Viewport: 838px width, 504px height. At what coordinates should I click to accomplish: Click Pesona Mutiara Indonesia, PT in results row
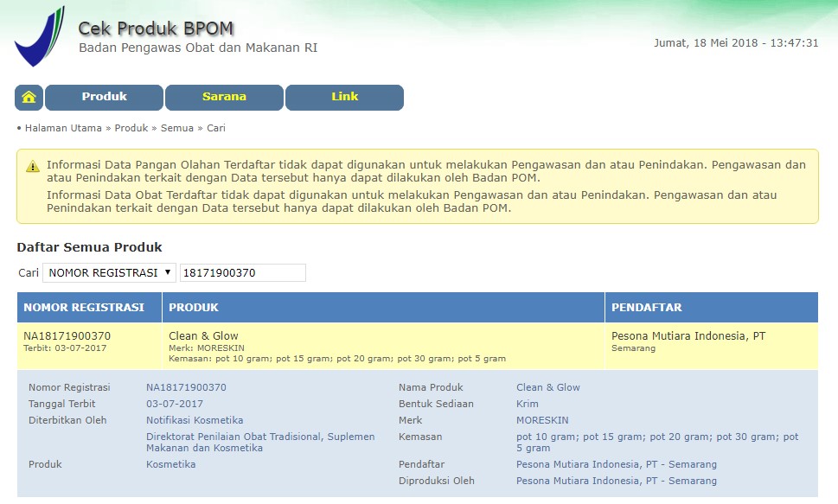[x=688, y=336]
